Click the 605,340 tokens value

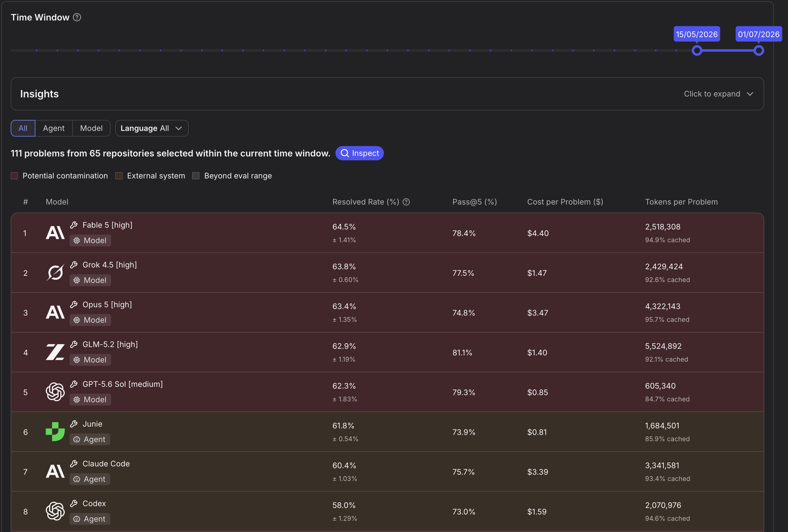pyautogui.click(x=660, y=386)
